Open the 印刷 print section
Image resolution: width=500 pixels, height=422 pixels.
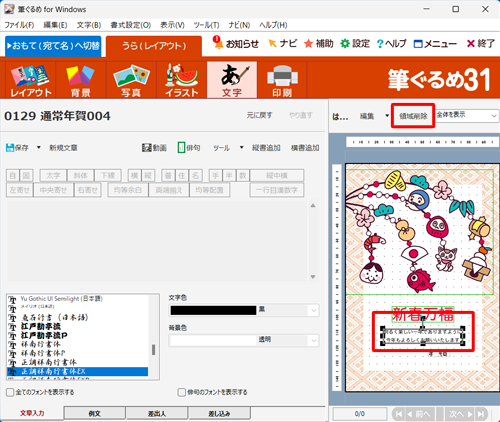click(282, 80)
